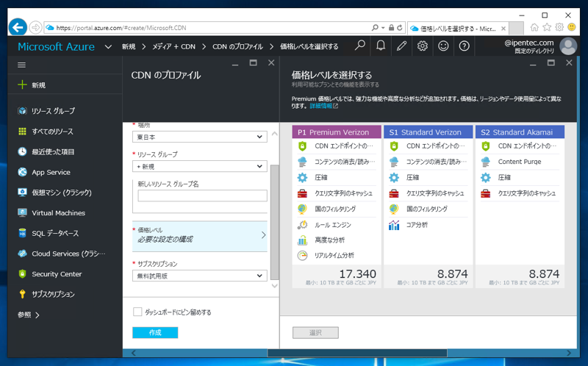
Task: Open the 詳細情報 link
Action: [323, 106]
